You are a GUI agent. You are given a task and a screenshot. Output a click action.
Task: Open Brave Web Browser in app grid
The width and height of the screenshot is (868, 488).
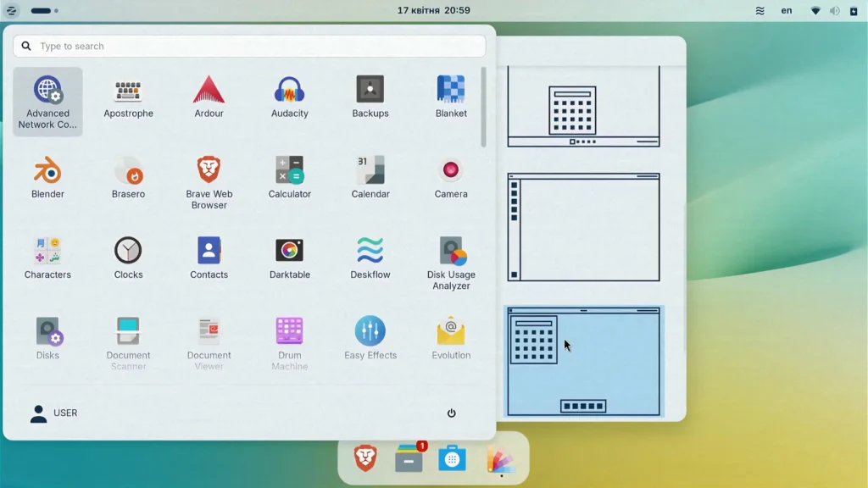[x=209, y=183]
